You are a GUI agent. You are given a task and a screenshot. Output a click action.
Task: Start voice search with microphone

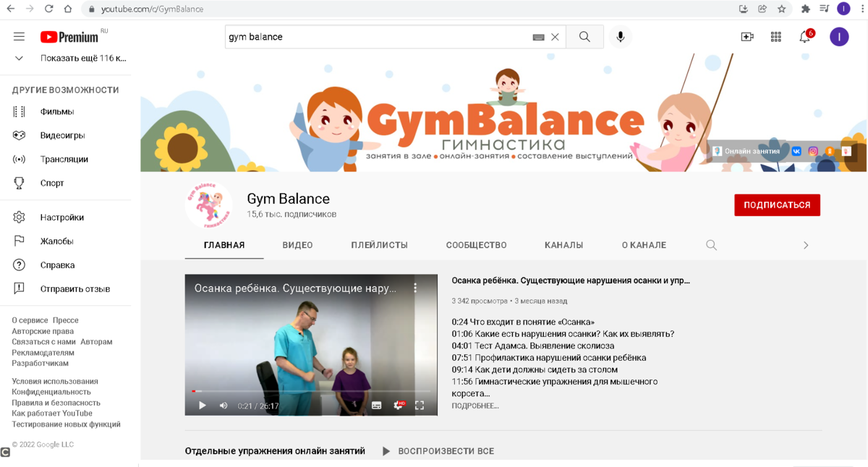tap(621, 37)
